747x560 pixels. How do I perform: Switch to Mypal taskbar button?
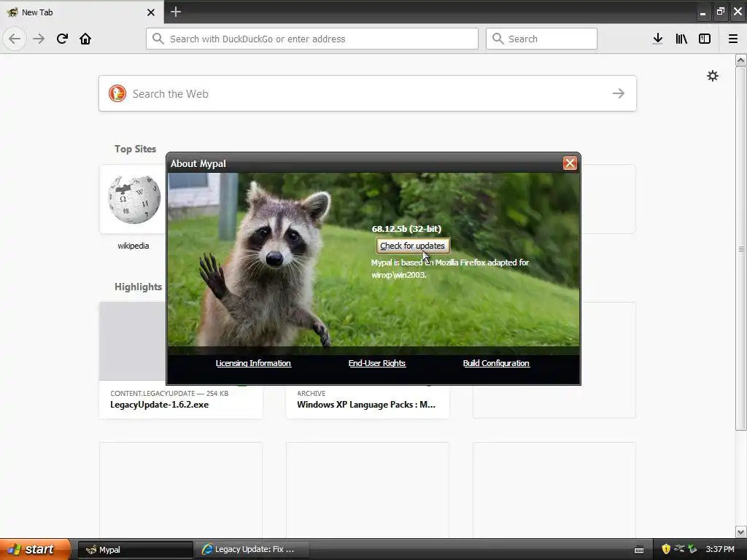point(135,550)
